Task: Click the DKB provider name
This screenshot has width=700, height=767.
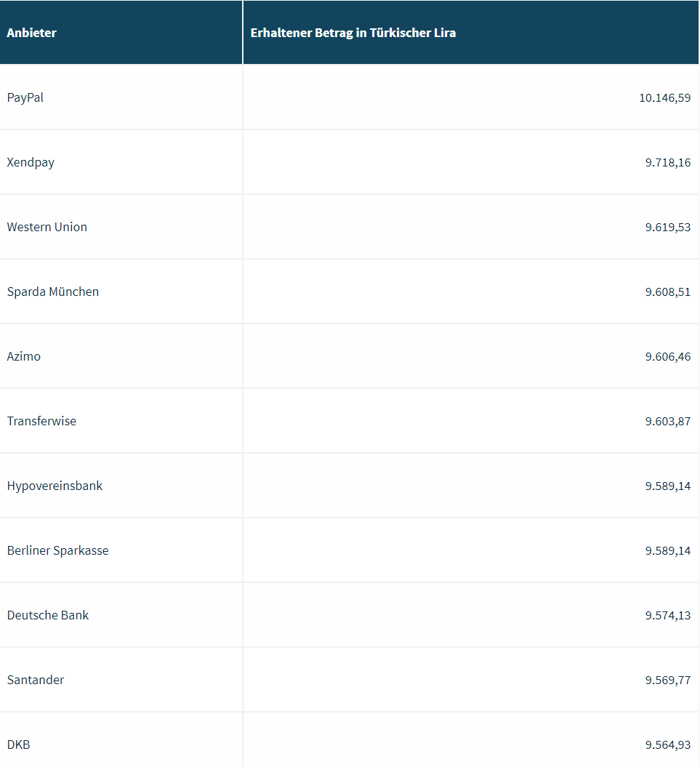Action: coord(19,744)
